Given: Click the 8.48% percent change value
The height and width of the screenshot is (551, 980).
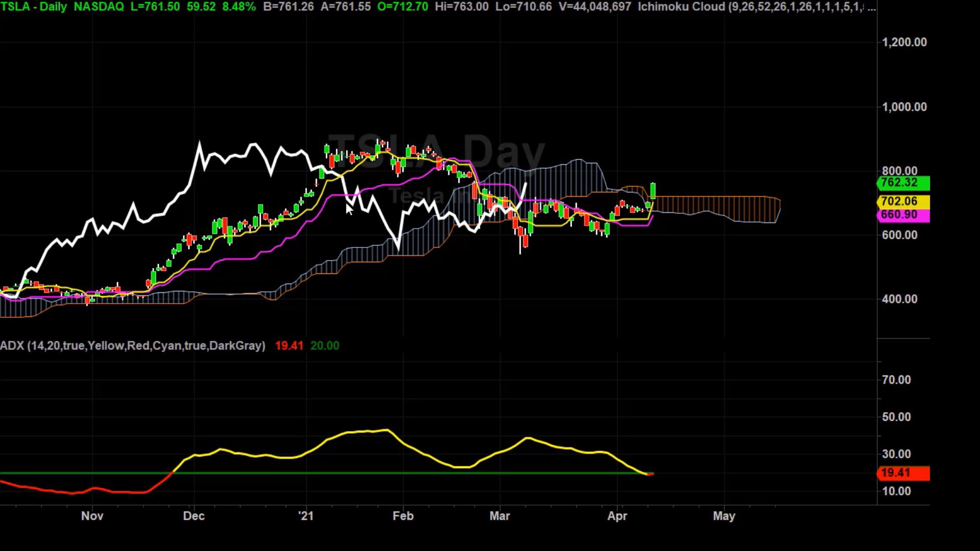Looking at the screenshot, I should click(239, 7).
